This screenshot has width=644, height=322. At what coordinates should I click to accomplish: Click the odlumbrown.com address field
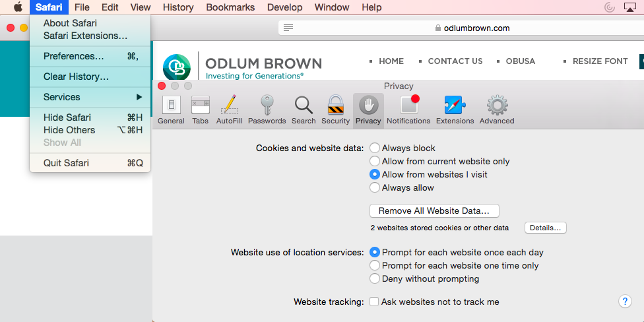tap(461, 28)
